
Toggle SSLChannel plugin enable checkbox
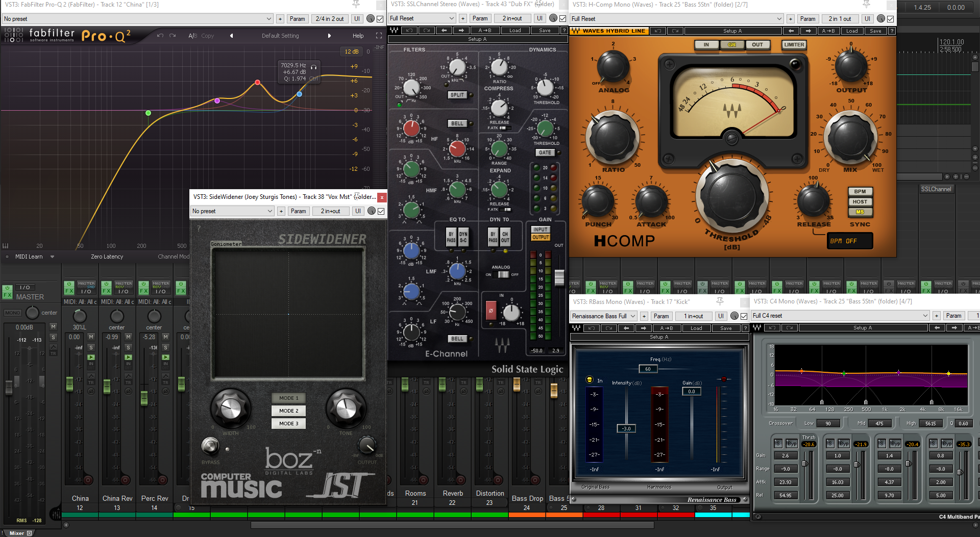point(562,18)
